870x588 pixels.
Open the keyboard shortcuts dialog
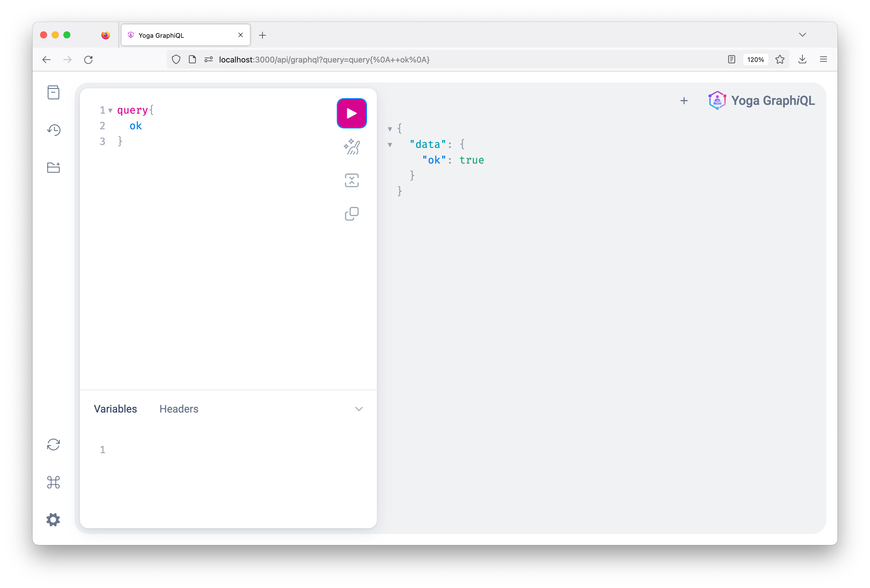(x=53, y=482)
